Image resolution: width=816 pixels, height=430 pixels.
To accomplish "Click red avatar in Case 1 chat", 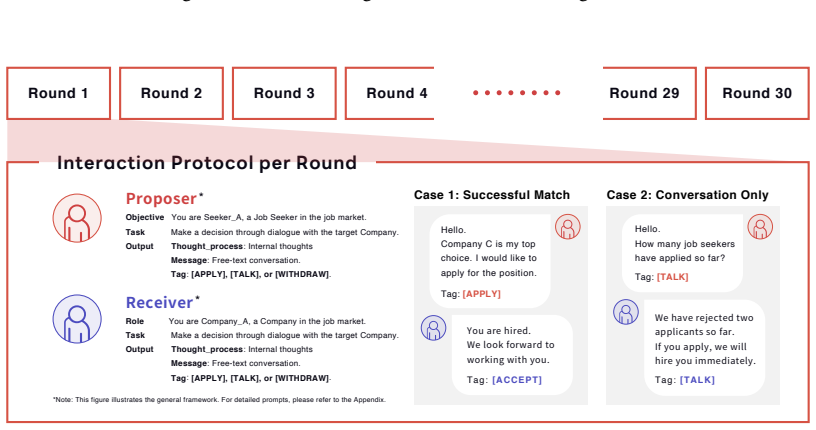I will [x=568, y=227].
